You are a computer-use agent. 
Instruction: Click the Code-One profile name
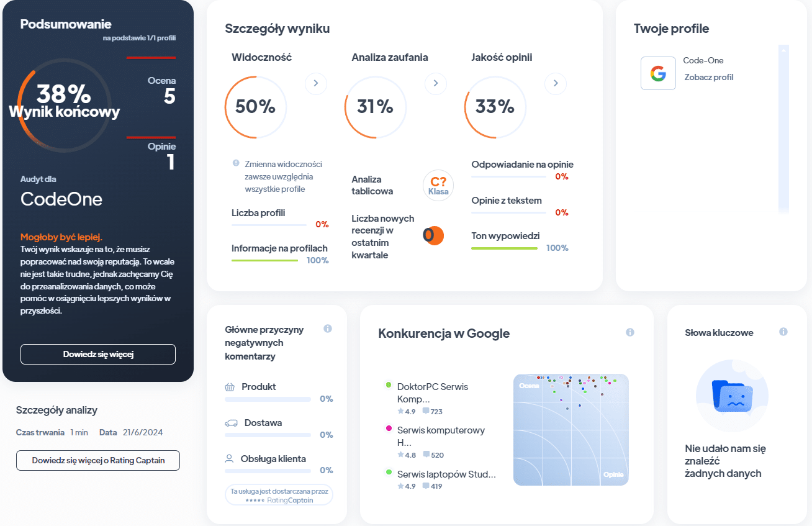click(703, 60)
